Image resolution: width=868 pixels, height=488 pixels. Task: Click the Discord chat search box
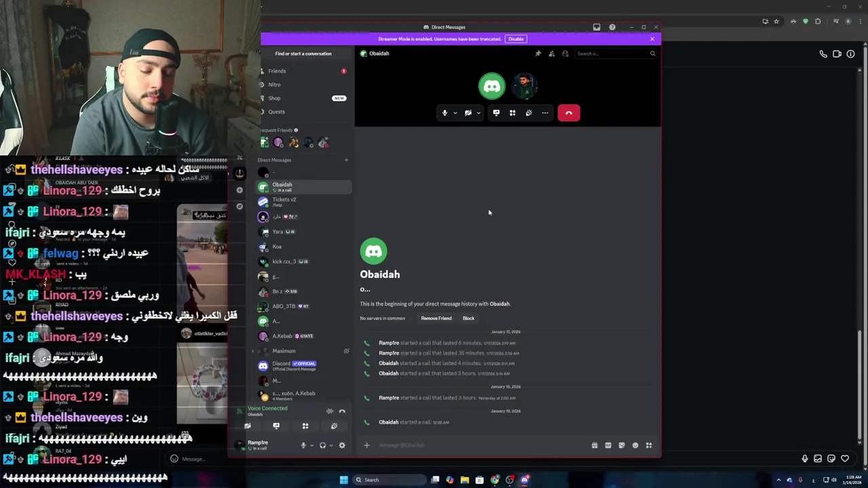pyautogui.click(x=616, y=54)
